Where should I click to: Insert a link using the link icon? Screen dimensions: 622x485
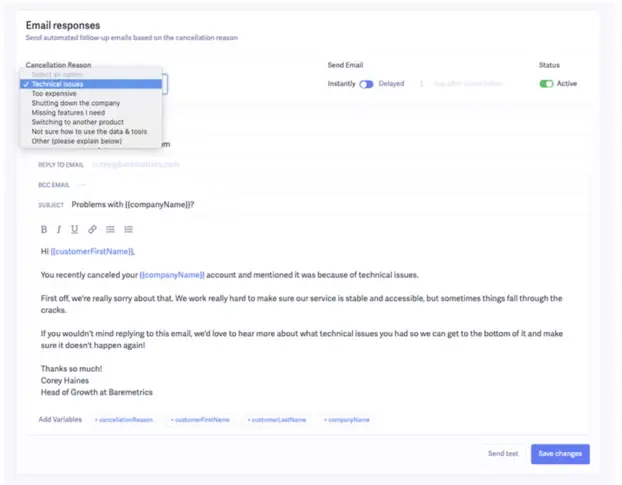tap(92, 229)
